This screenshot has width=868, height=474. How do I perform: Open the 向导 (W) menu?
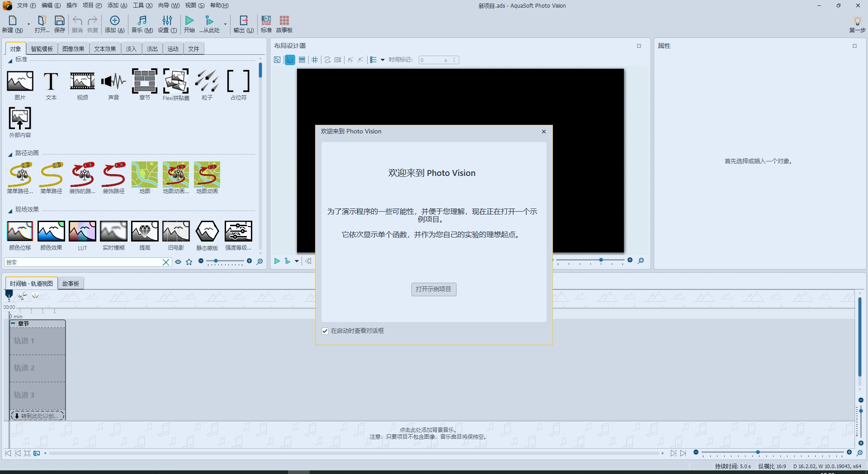169,5
